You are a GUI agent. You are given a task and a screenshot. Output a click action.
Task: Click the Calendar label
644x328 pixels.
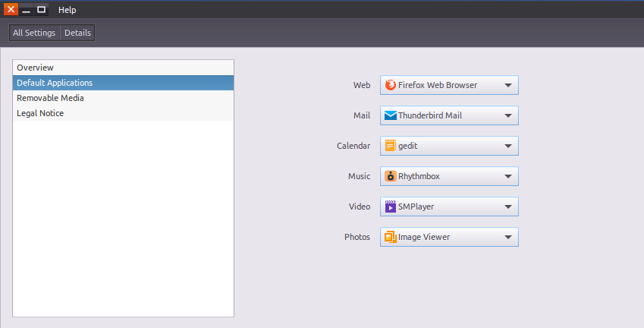[x=353, y=146]
